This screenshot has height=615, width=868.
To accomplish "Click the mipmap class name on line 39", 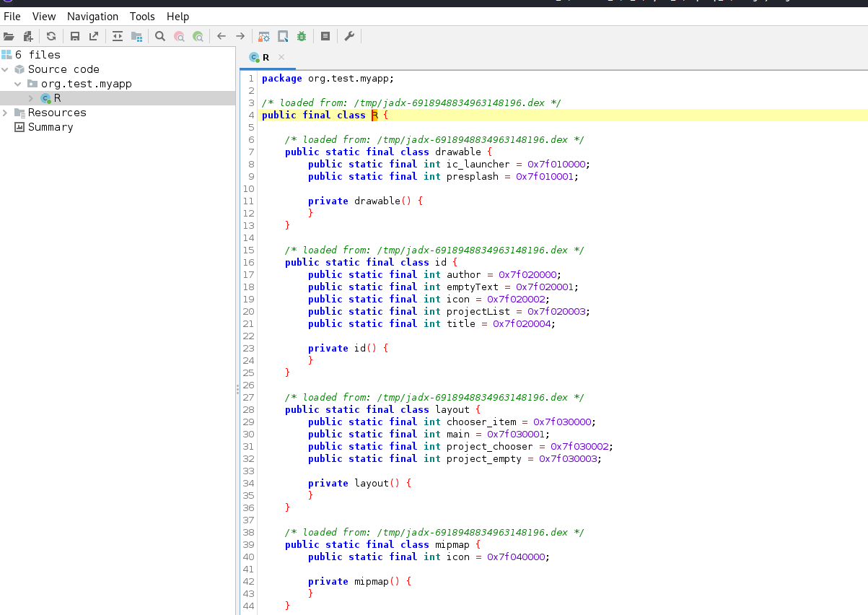I will pos(452,544).
